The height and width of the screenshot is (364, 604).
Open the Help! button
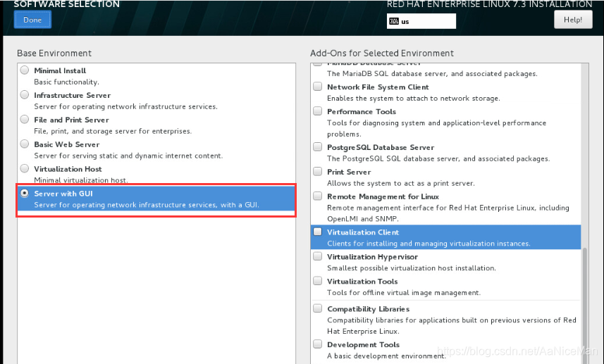pos(573,20)
